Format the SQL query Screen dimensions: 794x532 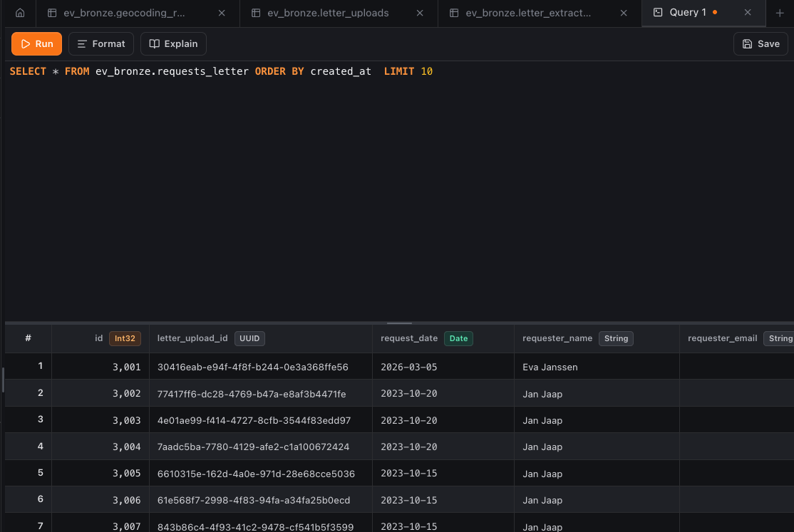tap(101, 44)
